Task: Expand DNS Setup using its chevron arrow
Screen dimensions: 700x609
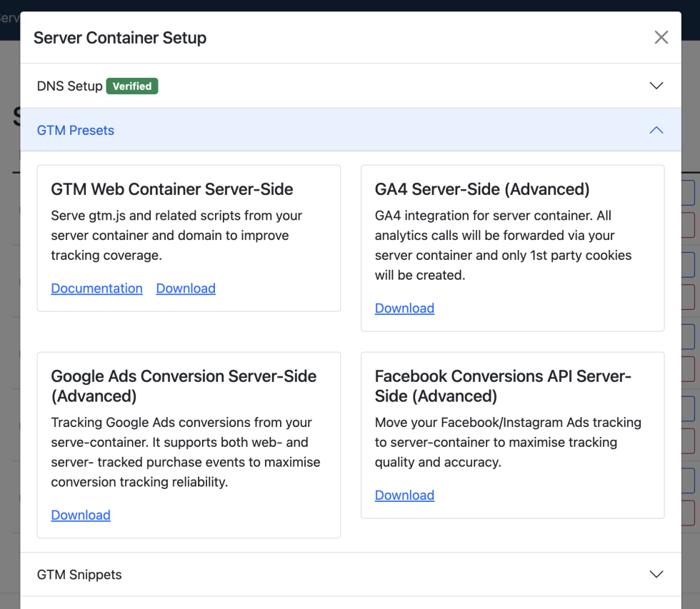Action: point(656,86)
